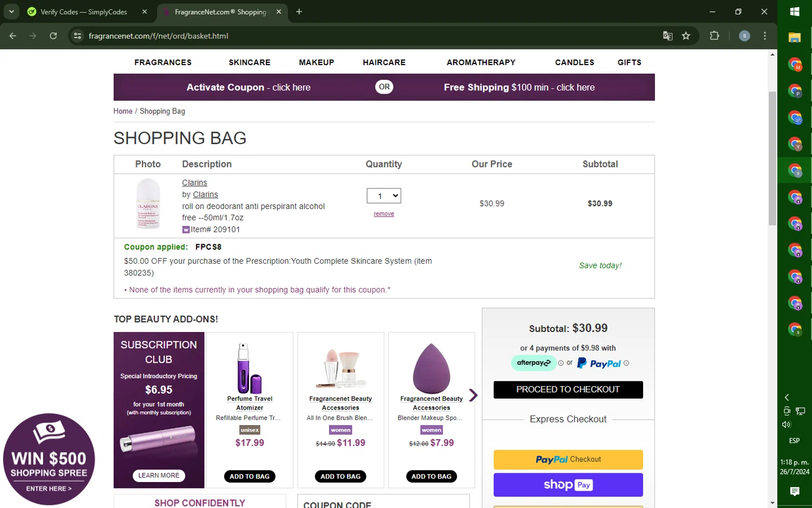
Task: Open the Chrome profile avatar
Action: click(x=744, y=36)
